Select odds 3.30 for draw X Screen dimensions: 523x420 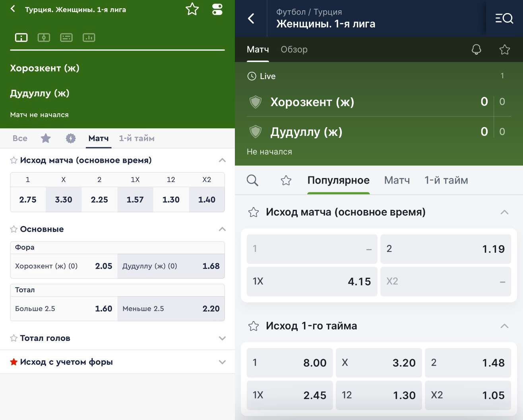(64, 199)
